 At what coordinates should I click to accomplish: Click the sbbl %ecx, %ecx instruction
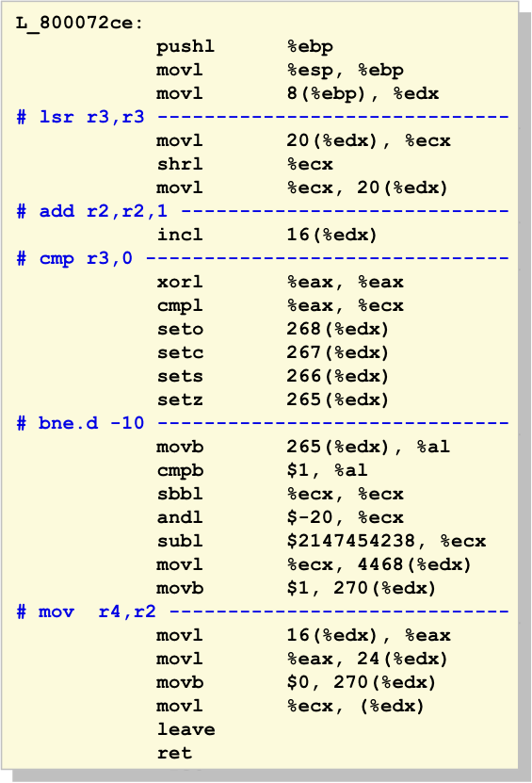pyautogui.click(x=280, y=494)
